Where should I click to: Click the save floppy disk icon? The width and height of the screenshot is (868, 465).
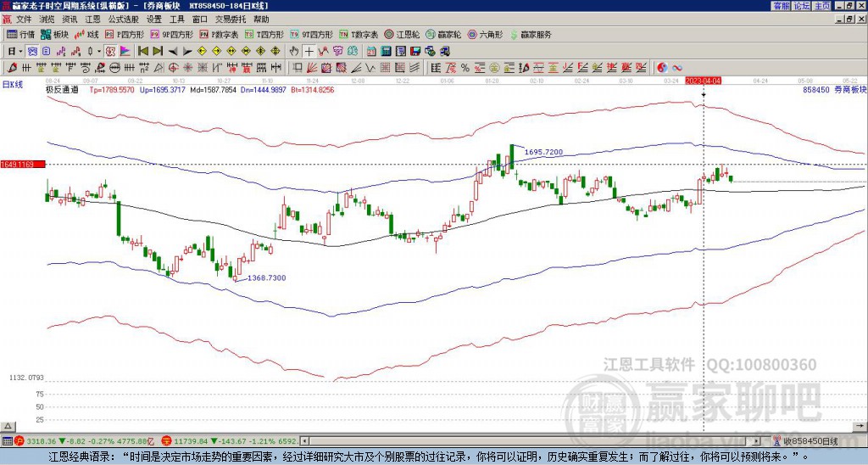pos(415,52)
